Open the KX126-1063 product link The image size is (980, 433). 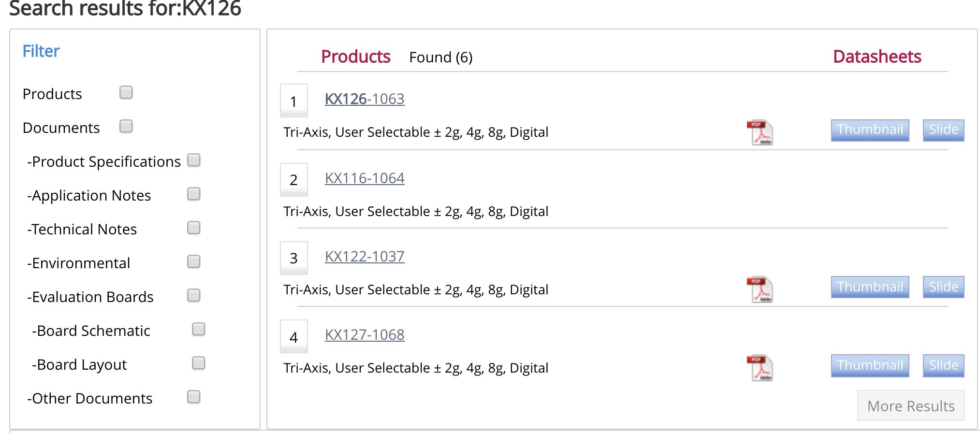tap(365, 99)
